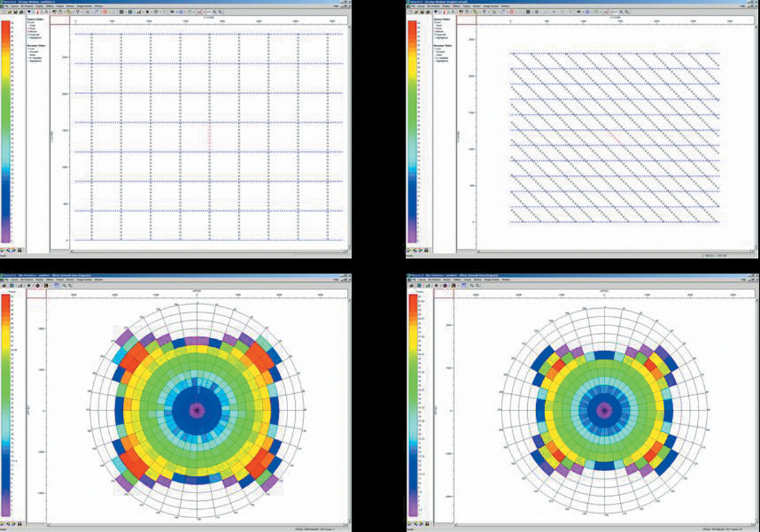The height and width of the screenshot is (532, 760).
Task: Toggle Receiver State Highlighted checkbox in top-left window
Action: point(28,61)
